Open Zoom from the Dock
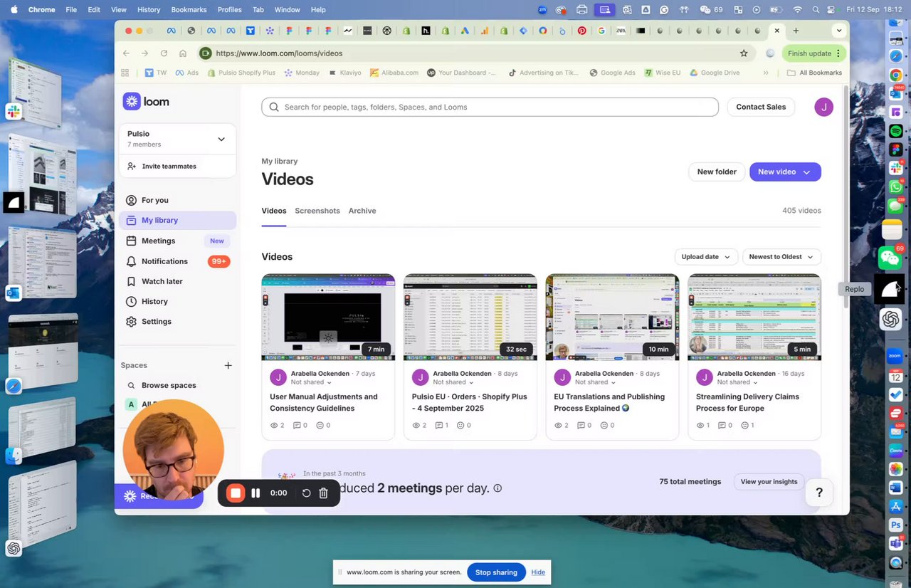 pyautogui.click(x=895, y=356)
